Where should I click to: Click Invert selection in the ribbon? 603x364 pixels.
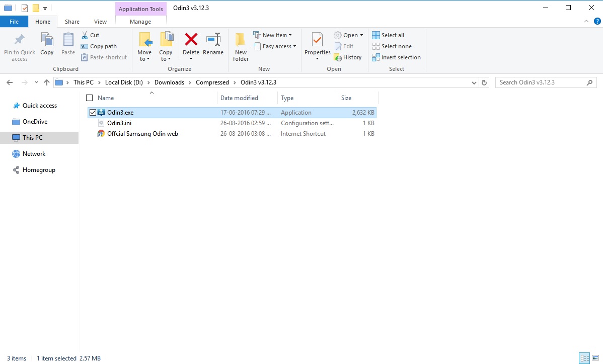[397, 58]
